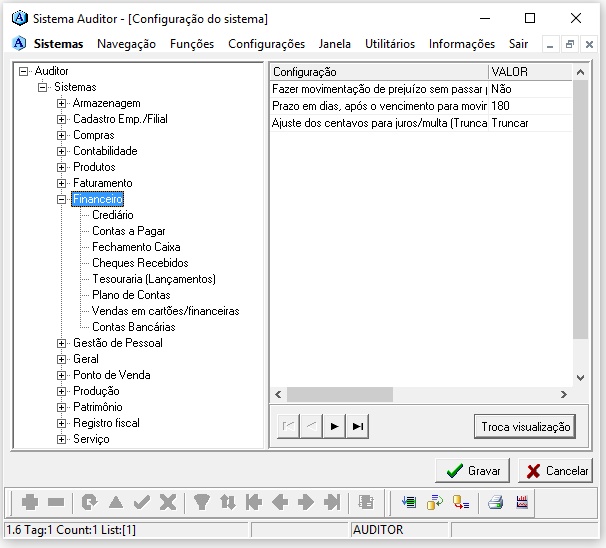606x548 pixels.
Task: Click the gray X discard icon in bottom toolbar
Action: click(168, 502)
